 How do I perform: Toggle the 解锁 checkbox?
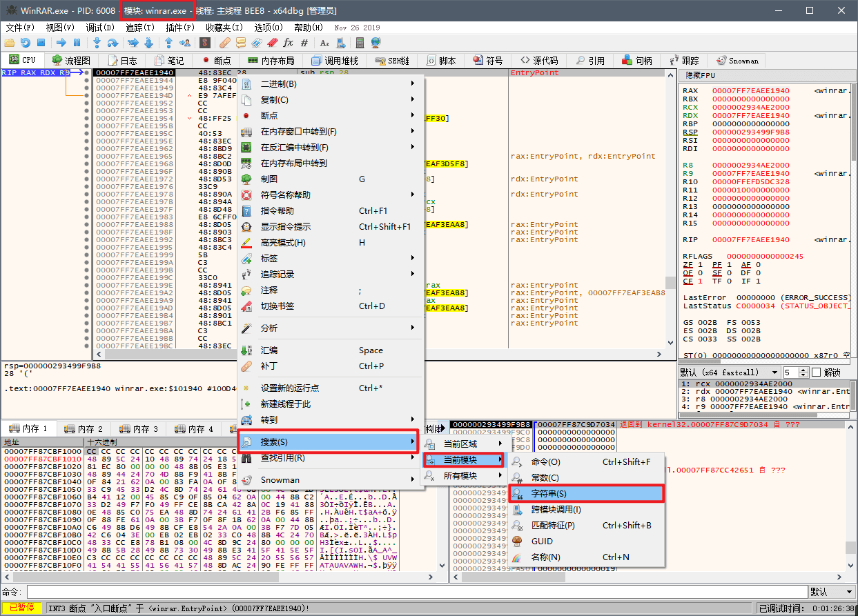coord(817,372)
